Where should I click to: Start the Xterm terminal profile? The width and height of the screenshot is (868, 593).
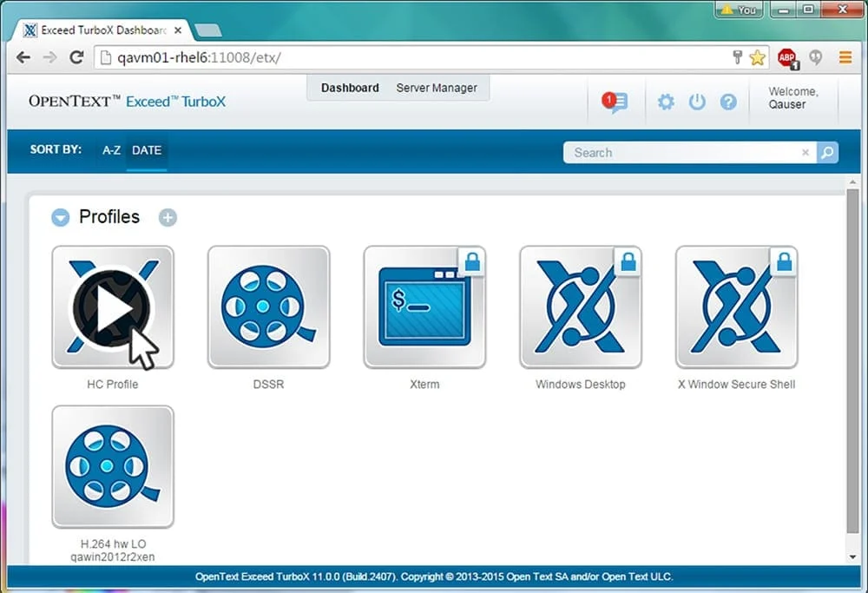[x=424, y=307]
